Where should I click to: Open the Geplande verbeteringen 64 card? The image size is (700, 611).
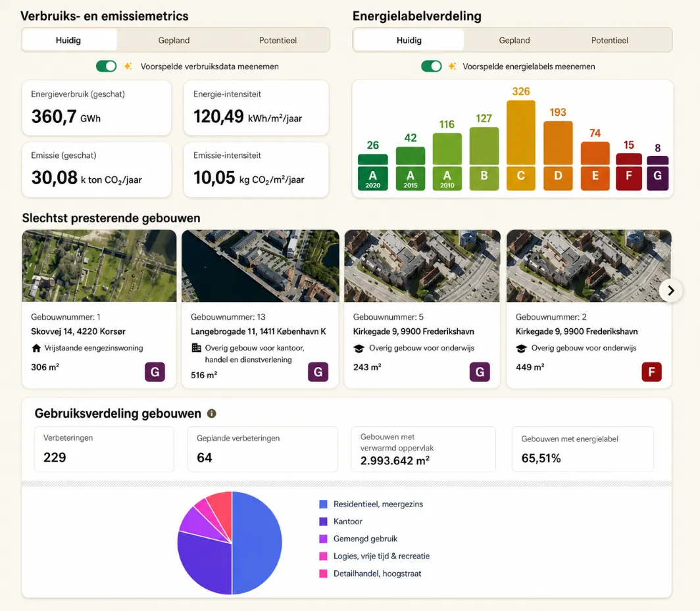[x=262, y=449]
